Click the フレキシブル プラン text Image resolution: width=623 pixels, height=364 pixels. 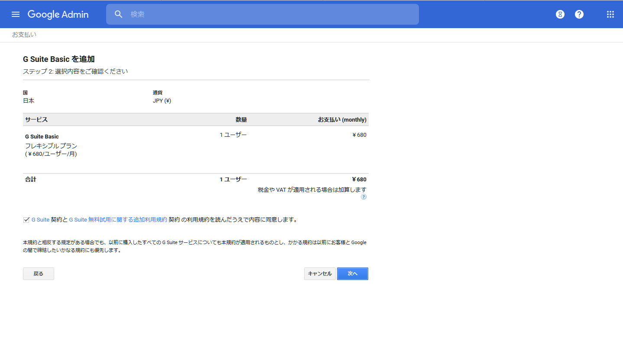pos(51,146)
